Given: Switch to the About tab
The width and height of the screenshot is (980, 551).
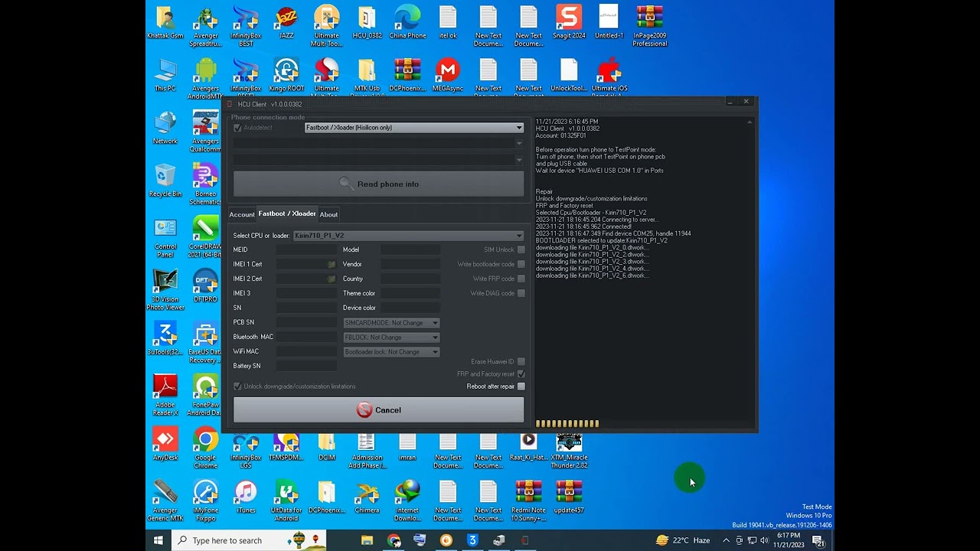Looking at the screenshot, I should coord(328,214).
